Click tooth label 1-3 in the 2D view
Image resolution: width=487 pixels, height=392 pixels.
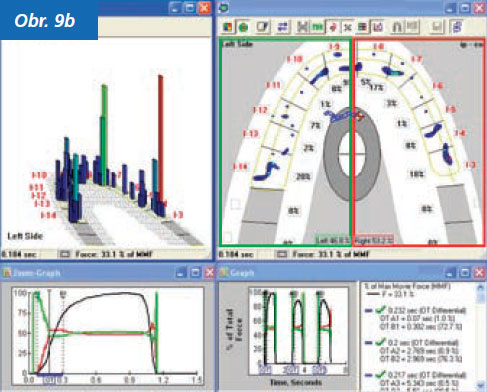(471, 165)
